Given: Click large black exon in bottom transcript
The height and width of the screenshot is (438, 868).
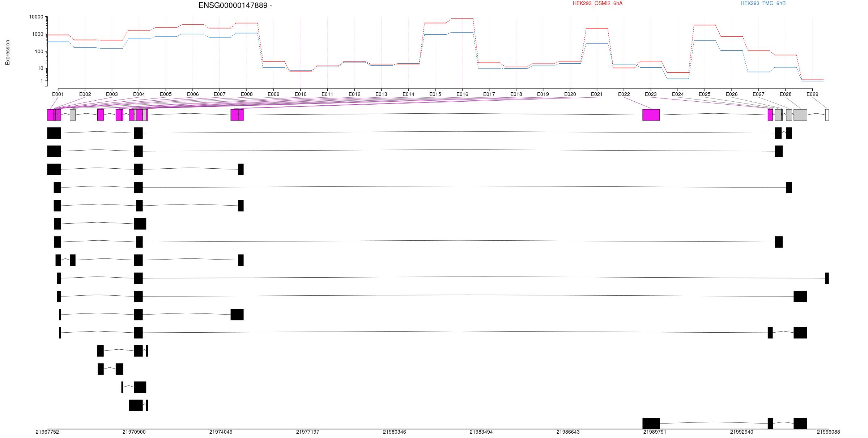Looking at the screenshot, I should click(x=651, y=424).
